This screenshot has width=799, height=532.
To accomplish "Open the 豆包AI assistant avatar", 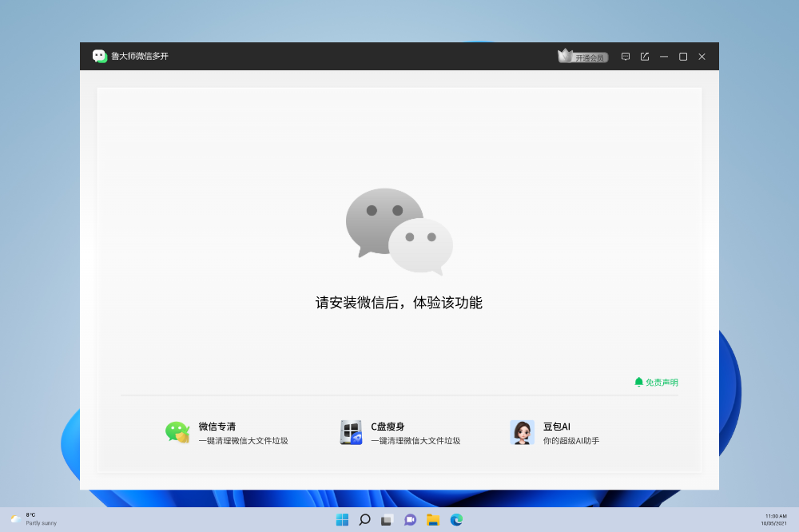I will click(x=523, y=432).
